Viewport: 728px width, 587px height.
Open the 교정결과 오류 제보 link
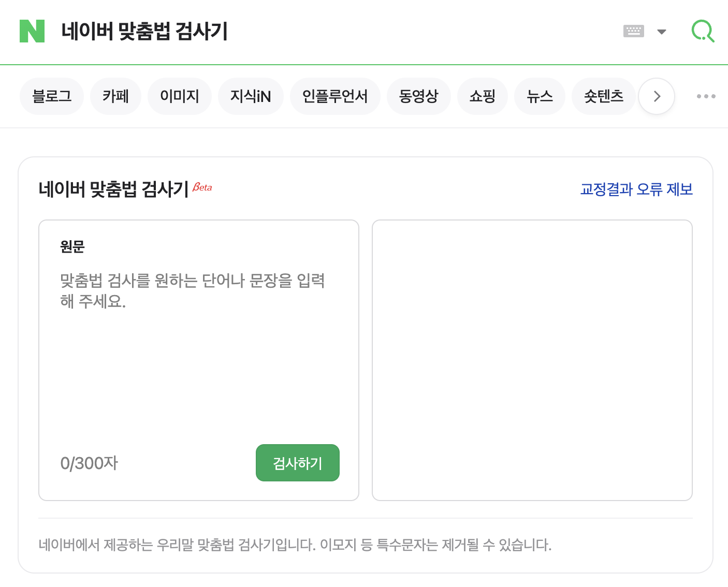point(636,190)
